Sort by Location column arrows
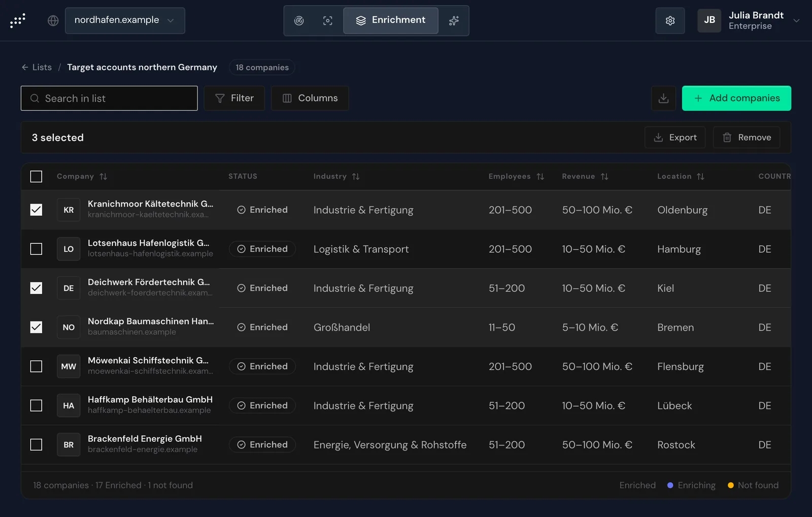The height and width of the screenshot is (517, 812). 700,176
